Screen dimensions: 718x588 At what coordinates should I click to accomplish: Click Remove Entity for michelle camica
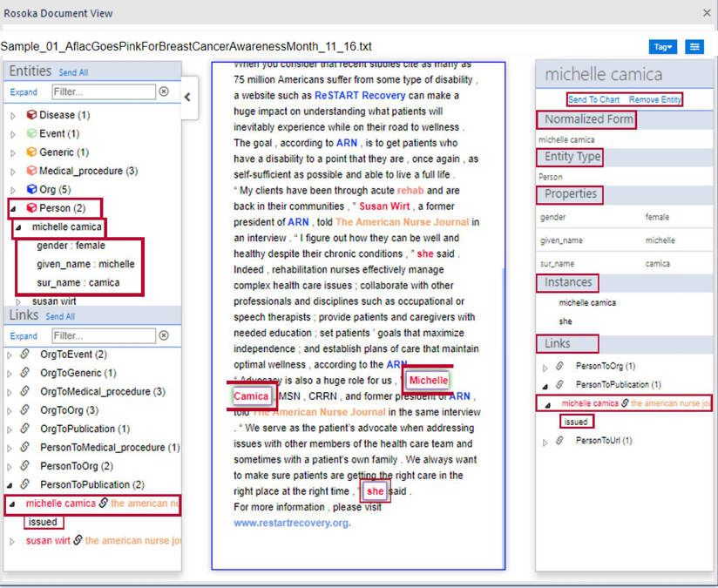pyautogui.click(x=655, y=98)
